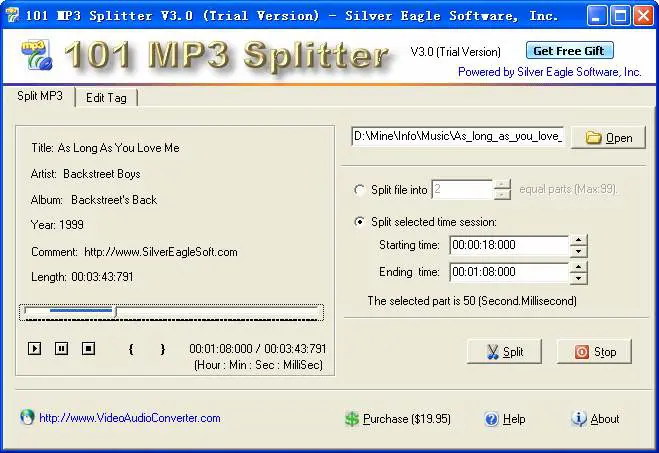
Task: Visit http://www.VideoAudioConverter.com link
Action: click(x=129, y=418)
